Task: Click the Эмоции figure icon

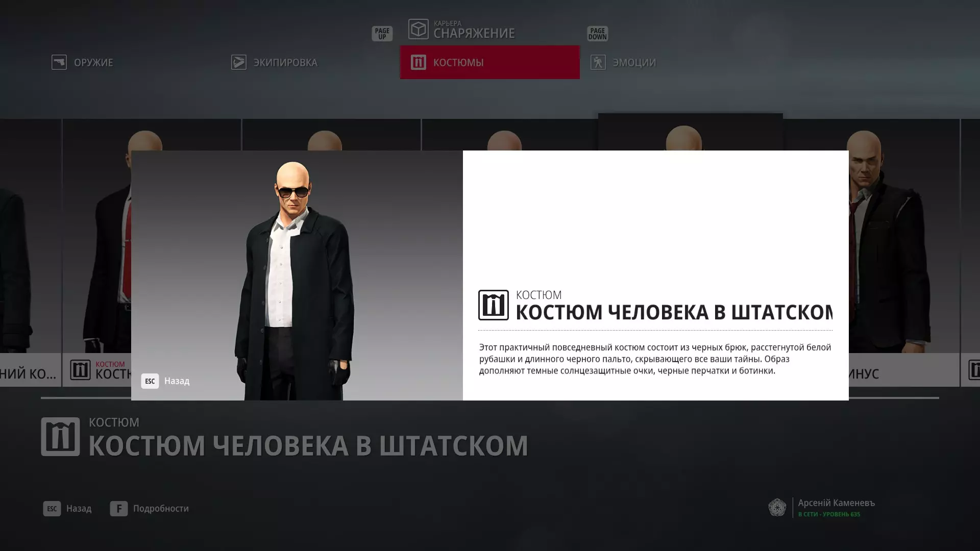Action: coord(598,62)
